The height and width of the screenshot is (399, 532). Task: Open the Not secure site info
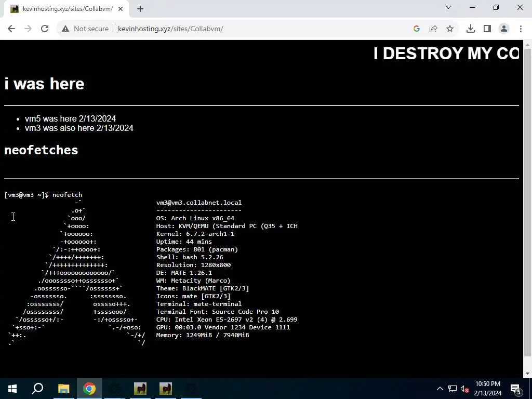click(x=85, y=29)
